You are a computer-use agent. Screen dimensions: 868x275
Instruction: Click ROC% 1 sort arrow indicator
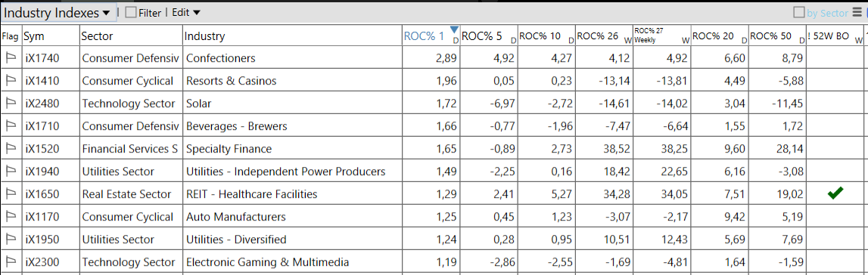pyautogui.click(x=455, y=29)
